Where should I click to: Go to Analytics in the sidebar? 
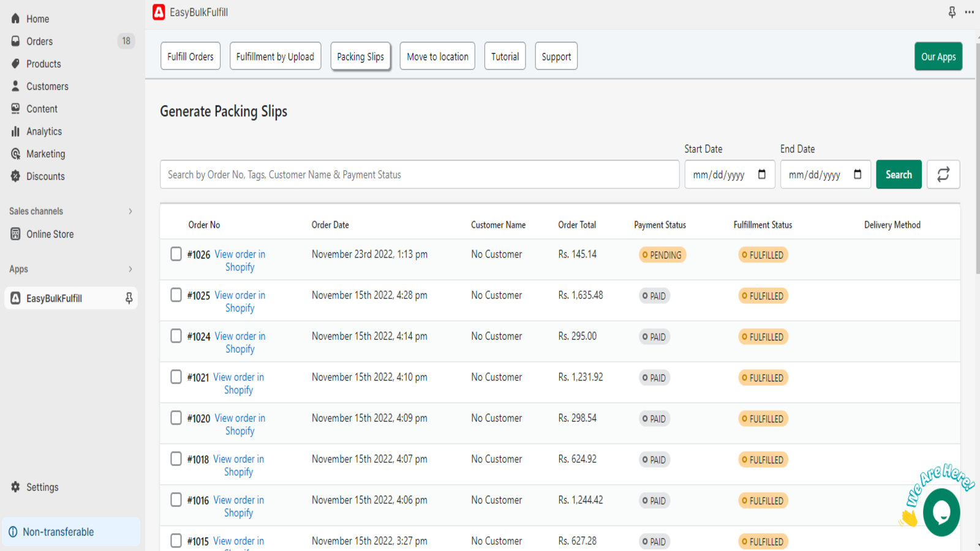43,131
